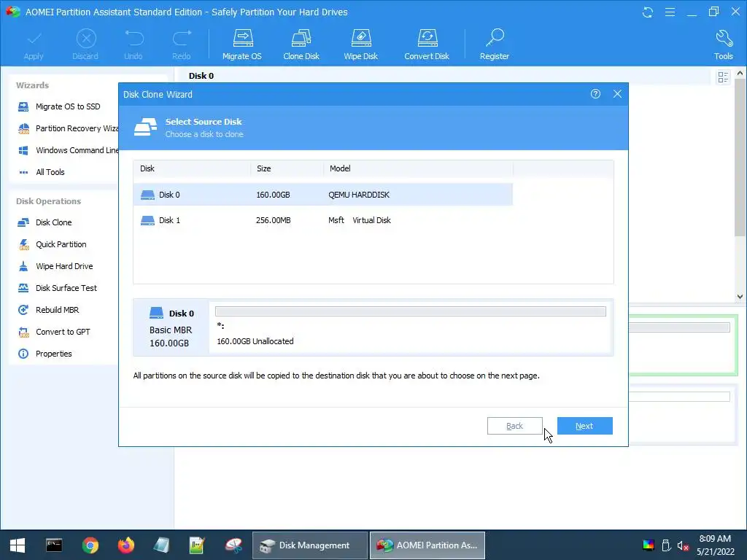This screenshot has height=560, width=747.
Task: Click the Convert Disk toolbar icon
Action: point(427,44)
